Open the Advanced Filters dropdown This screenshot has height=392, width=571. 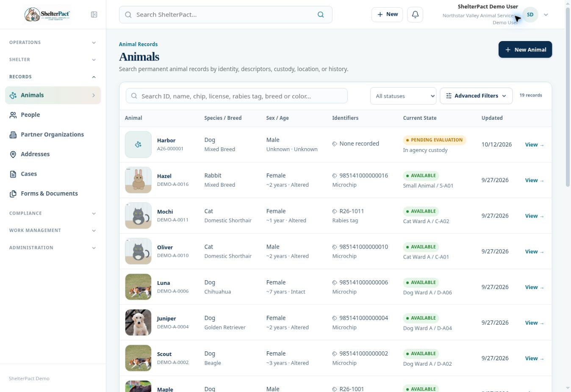476,96
